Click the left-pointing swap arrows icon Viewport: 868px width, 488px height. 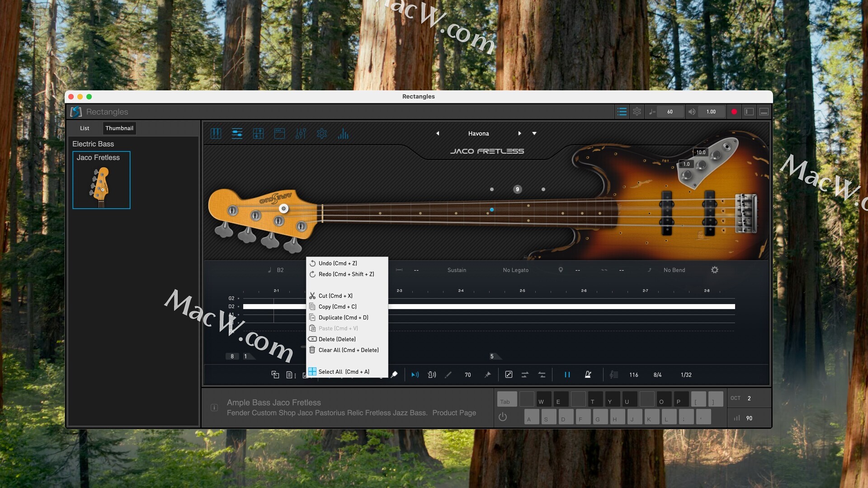pyautogui.click(x=542, y=375)
